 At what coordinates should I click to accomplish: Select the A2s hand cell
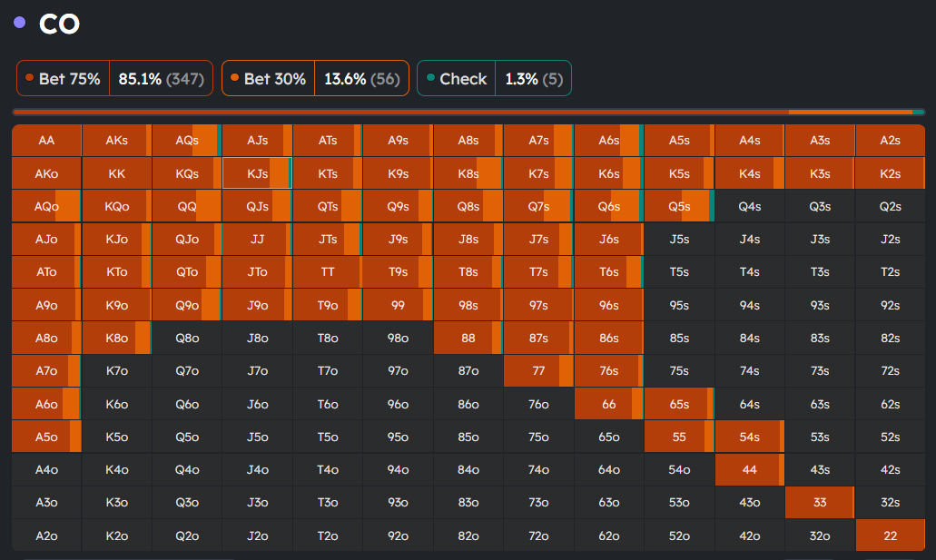(890, 141)
